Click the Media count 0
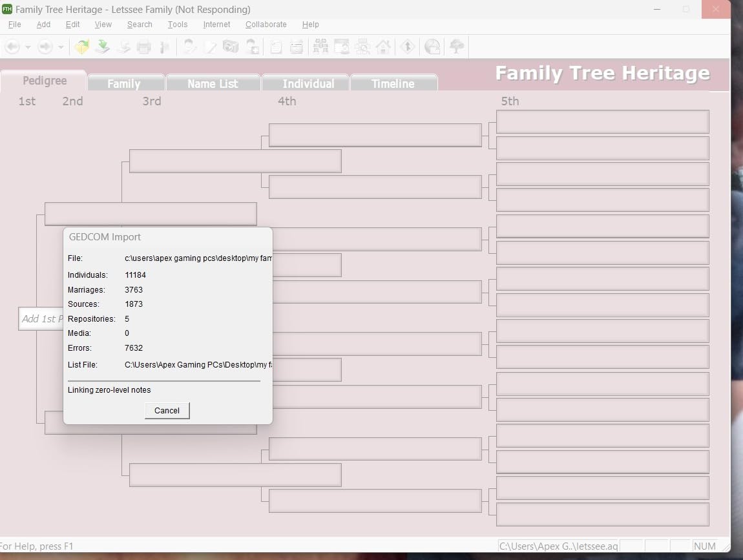This screenshot has height=560, width=743. tap(127, 333)
